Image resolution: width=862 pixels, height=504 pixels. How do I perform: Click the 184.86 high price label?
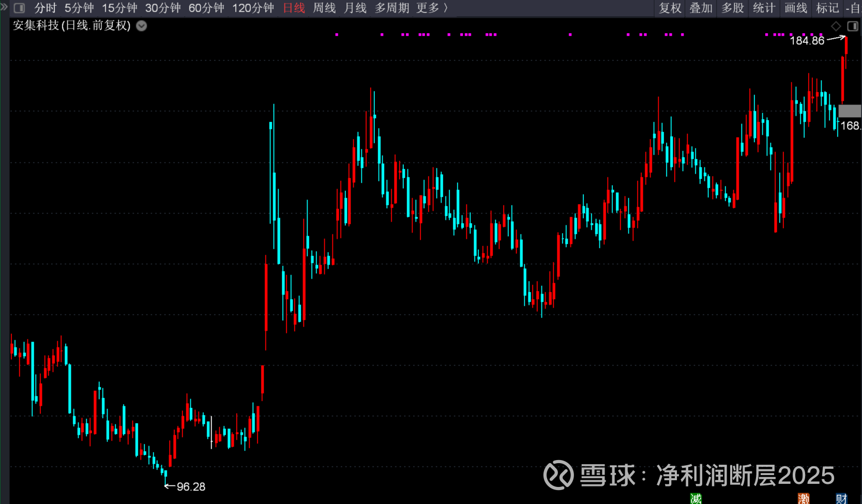[x=807, y=40]
